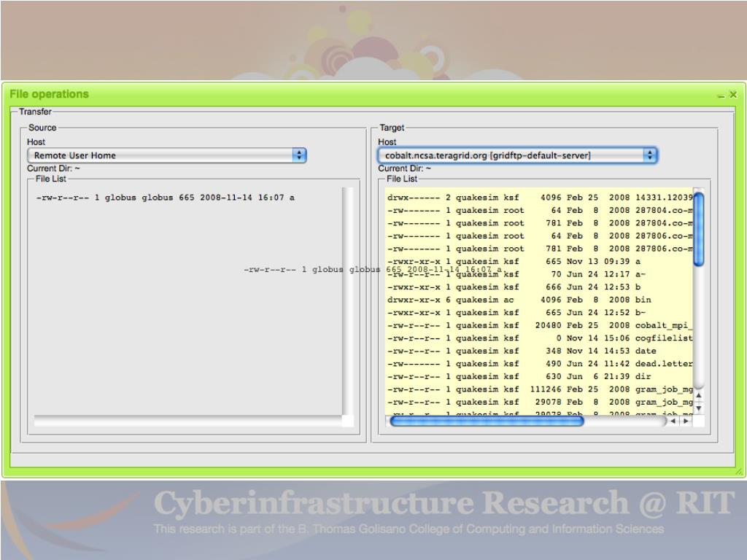
Task: Click the window resize grip at the corner
Action: coord(739,472)
